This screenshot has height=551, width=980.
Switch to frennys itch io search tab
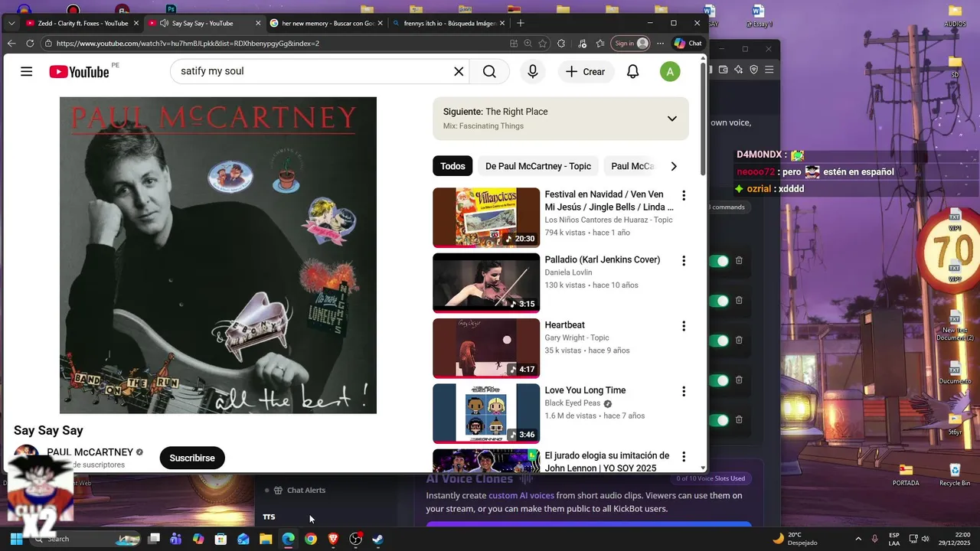click(x=448, y=23)
